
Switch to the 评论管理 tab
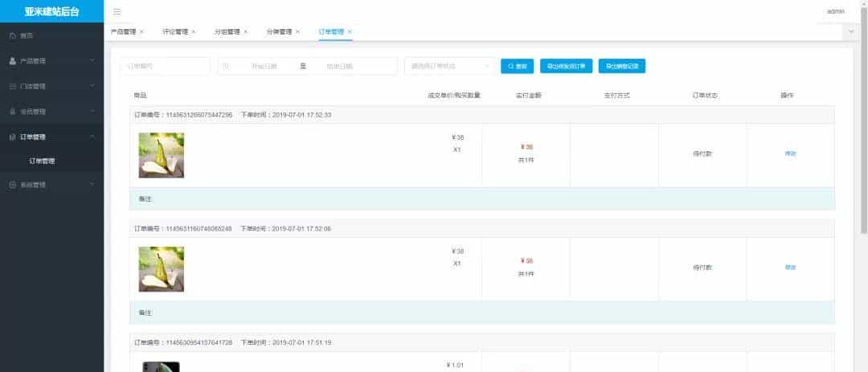point(175,32)
